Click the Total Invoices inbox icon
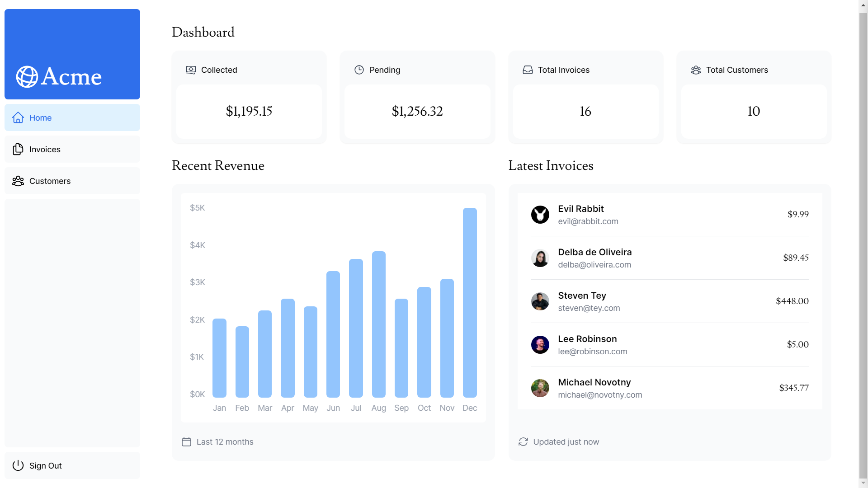Screen dimensions: 868x488 coord(528,70)
